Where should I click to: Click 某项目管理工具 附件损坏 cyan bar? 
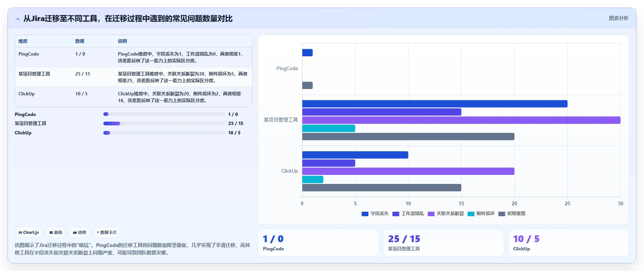coord(328,128)
